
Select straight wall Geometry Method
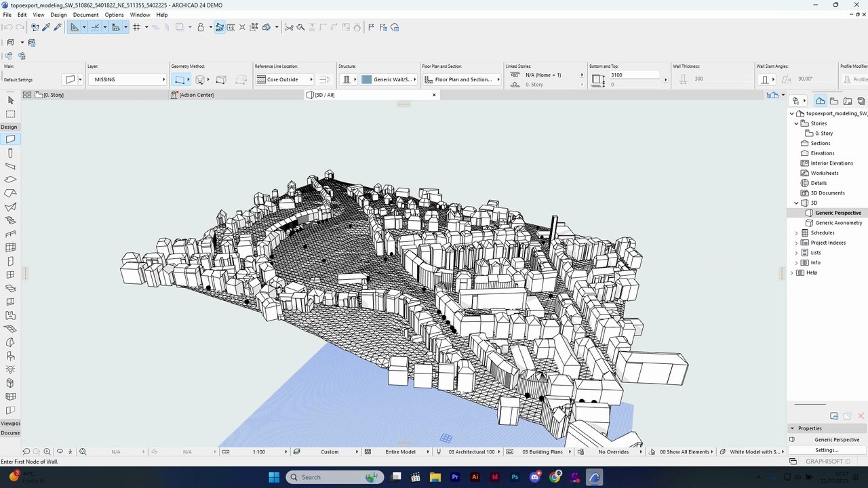(179, 79)
